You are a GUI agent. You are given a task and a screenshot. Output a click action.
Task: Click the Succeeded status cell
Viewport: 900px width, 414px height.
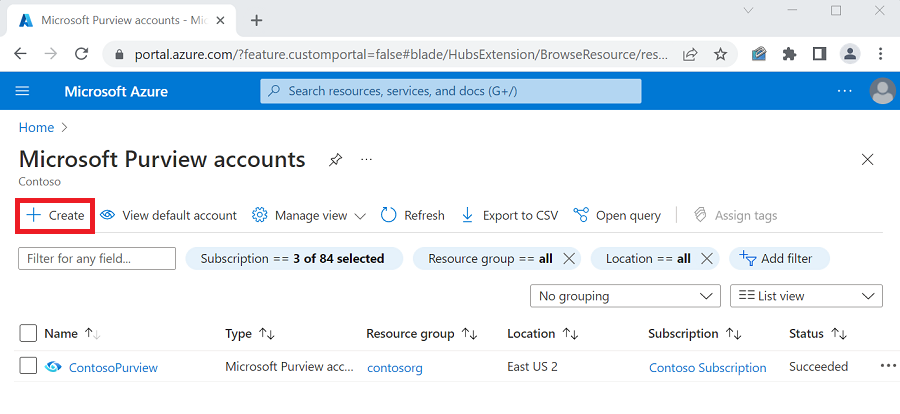click(x=818, y=366)
